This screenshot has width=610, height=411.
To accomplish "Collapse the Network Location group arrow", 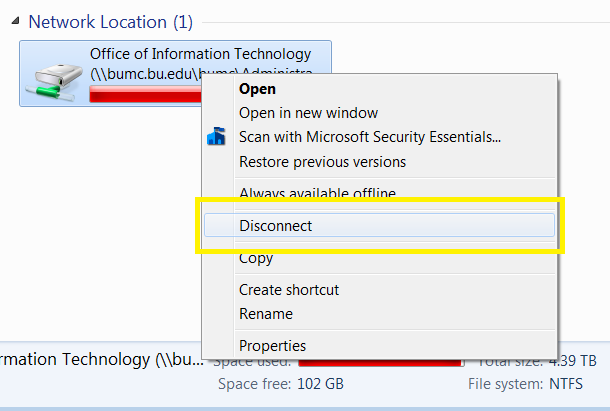I will coord(15,21).
